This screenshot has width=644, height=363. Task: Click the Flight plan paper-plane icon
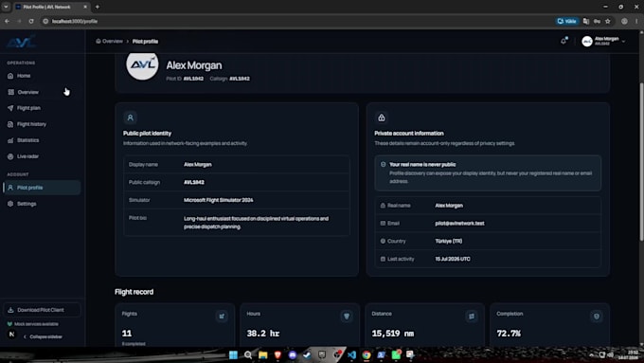click(10, 108)
